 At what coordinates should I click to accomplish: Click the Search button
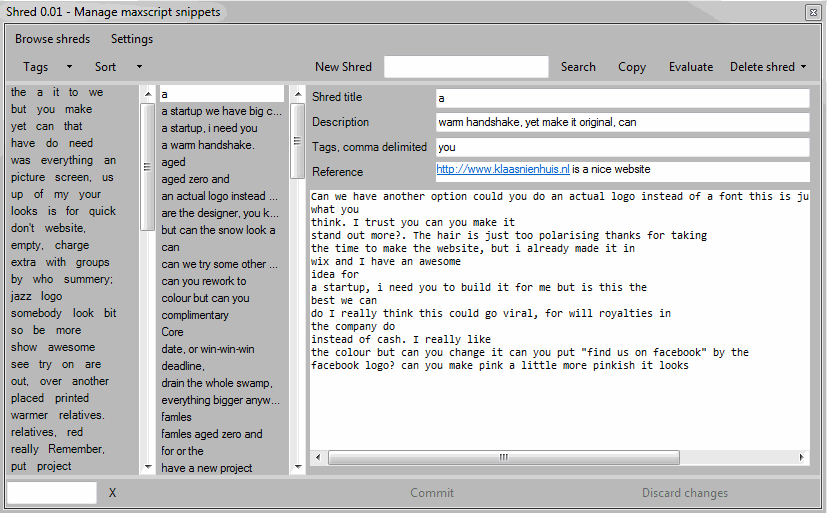click(x=578, y=67)
